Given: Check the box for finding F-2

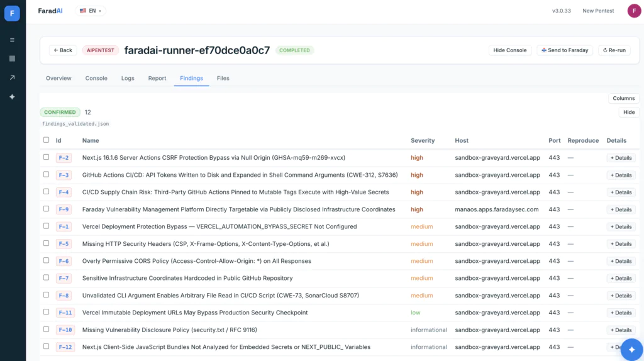Looking at the screenshot, I should pos(46,157).
